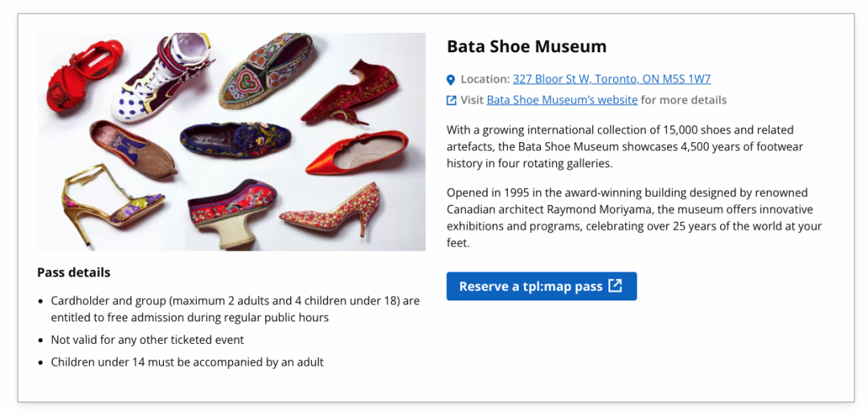Click the paragraph about Raymond Moriyama
The height and width of the screenshot is (413, 868).
click(x=634, y=218)
